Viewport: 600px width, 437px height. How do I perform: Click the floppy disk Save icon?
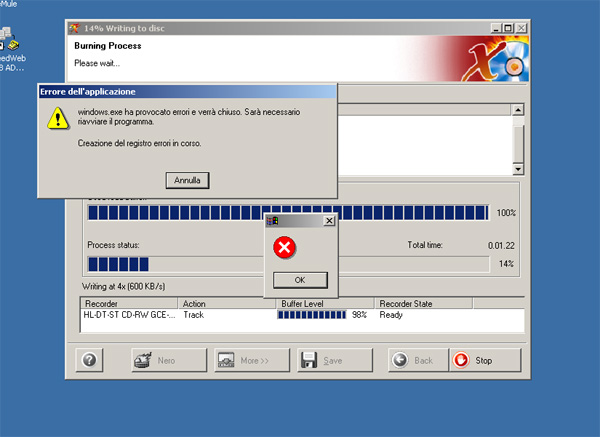[x=309, y=360]
